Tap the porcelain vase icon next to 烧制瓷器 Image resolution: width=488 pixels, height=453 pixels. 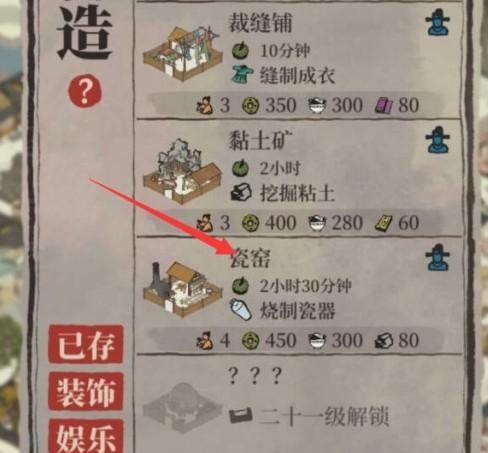(x=241, y=310)
